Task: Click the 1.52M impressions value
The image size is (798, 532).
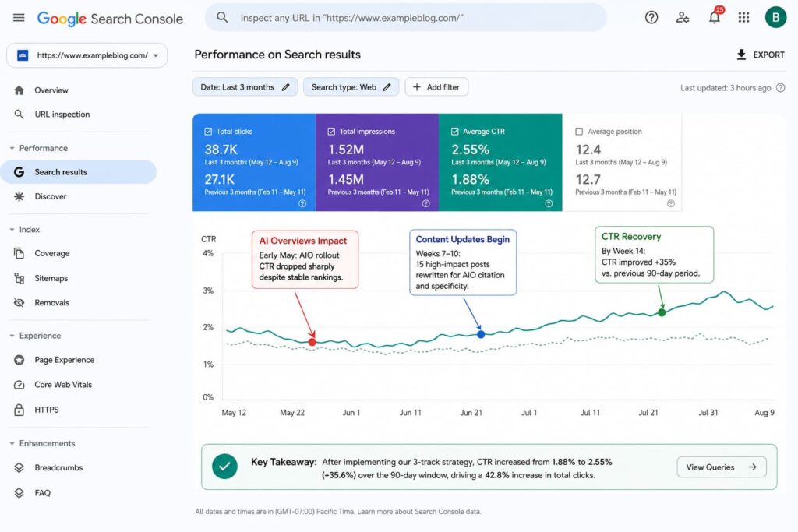Action: (x=346, y=150)
